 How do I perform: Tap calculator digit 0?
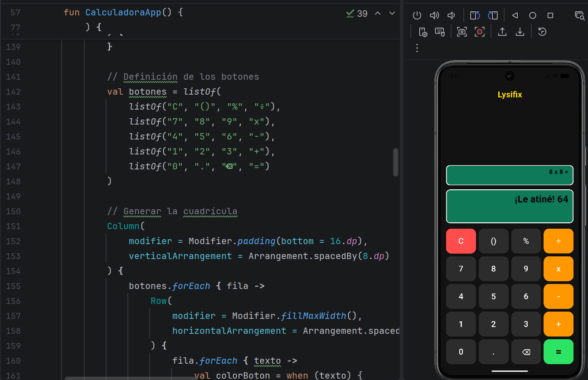(461, 351)
